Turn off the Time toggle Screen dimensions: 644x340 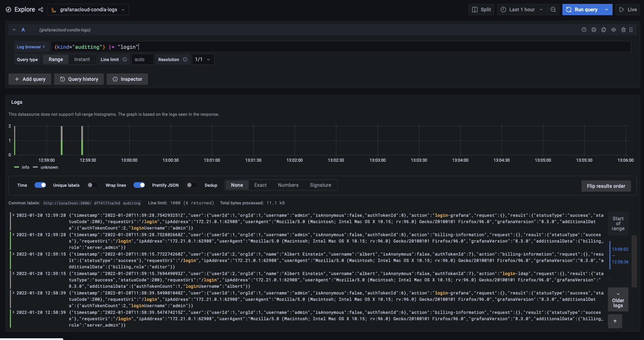pos(40,185)
